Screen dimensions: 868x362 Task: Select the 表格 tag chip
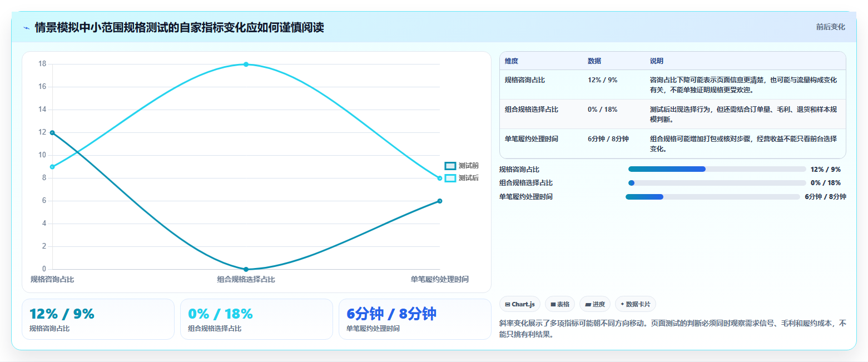[560, 304]
